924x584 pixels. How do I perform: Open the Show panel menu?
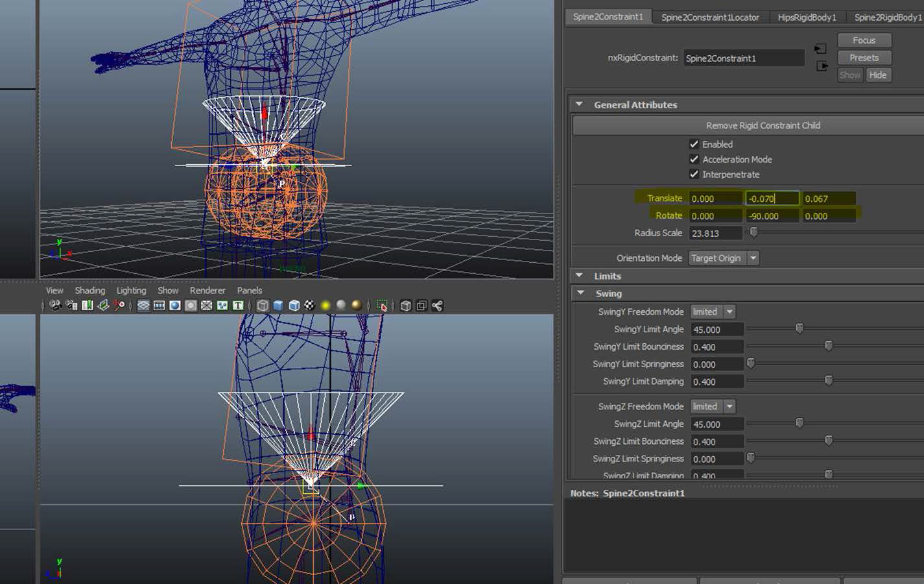click(168, 291)
